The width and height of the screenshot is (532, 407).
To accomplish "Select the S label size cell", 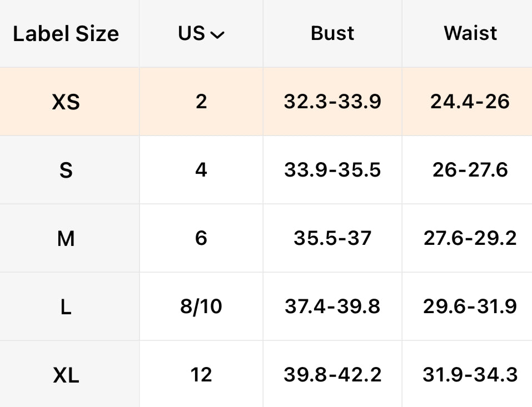I will point(66,170).
